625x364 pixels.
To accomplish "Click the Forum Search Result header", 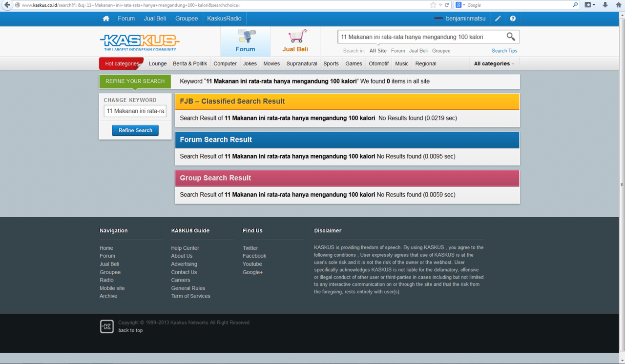I will (x=347, y=140).
